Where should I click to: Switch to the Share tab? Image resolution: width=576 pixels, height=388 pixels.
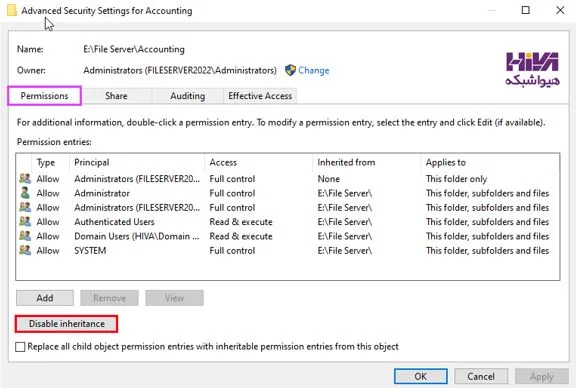(116, 96)
